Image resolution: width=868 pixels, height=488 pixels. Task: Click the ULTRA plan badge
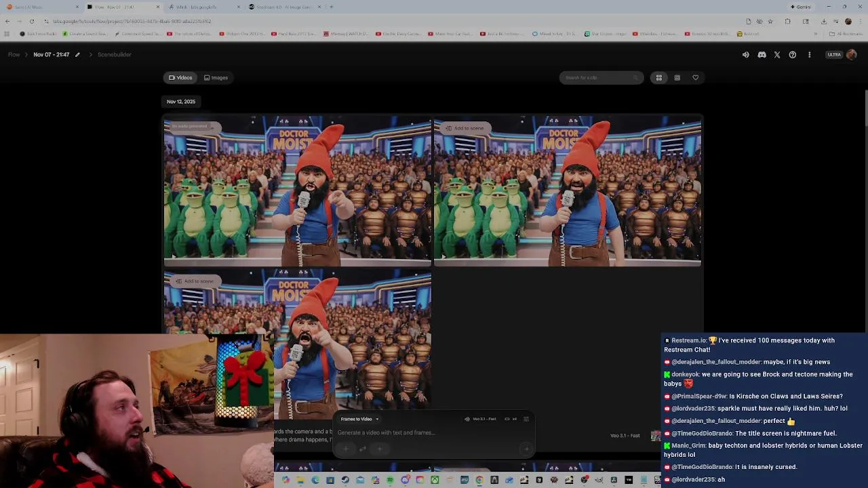pyautogui.click(x=834, y=55)
